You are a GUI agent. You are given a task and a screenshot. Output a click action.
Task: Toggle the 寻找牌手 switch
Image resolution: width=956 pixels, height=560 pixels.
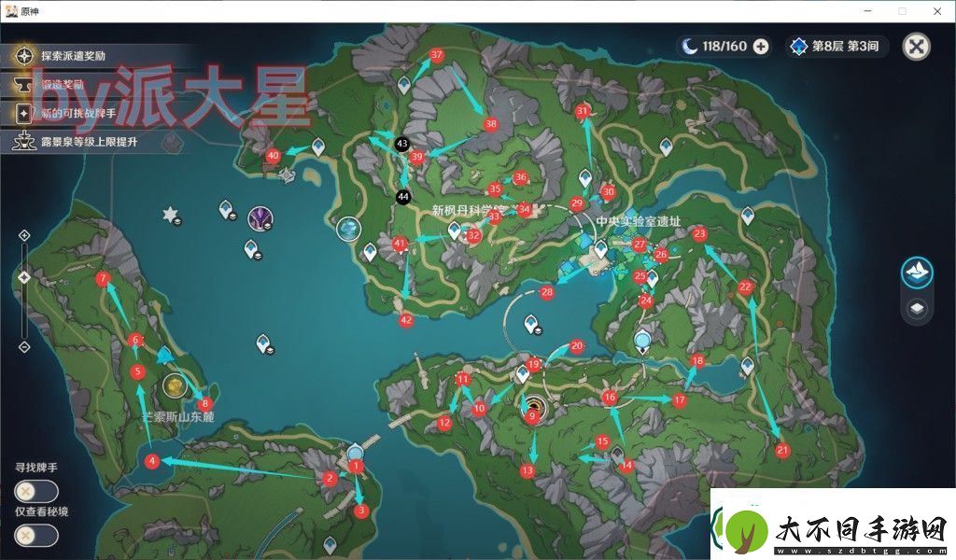[36, 491]
